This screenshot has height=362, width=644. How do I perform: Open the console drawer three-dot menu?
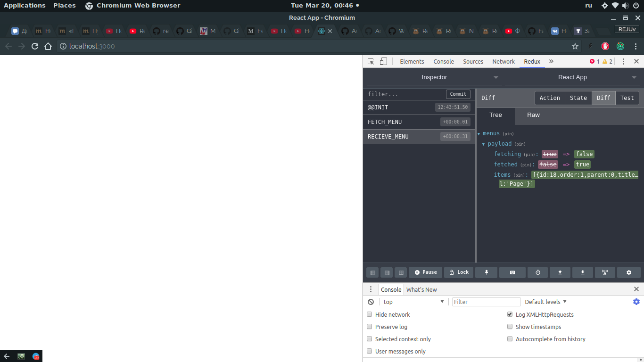point(371,289)
